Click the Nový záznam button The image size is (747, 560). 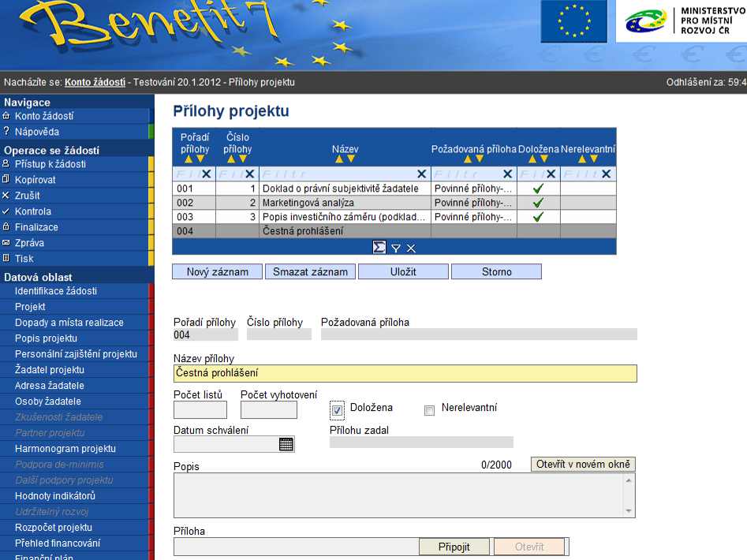click(x=217, y=271)
